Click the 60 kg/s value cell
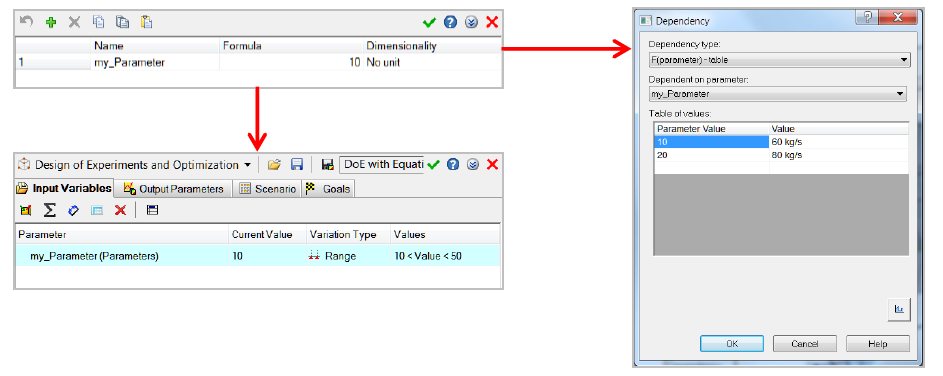 pyautogui.click(x=839, y=142)
